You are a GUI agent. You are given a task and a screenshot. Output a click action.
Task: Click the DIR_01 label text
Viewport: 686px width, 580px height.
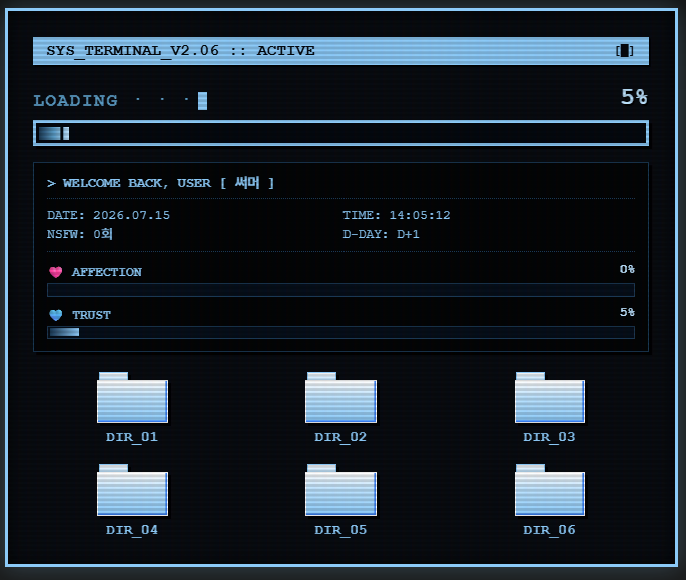(x=132, y=437)
